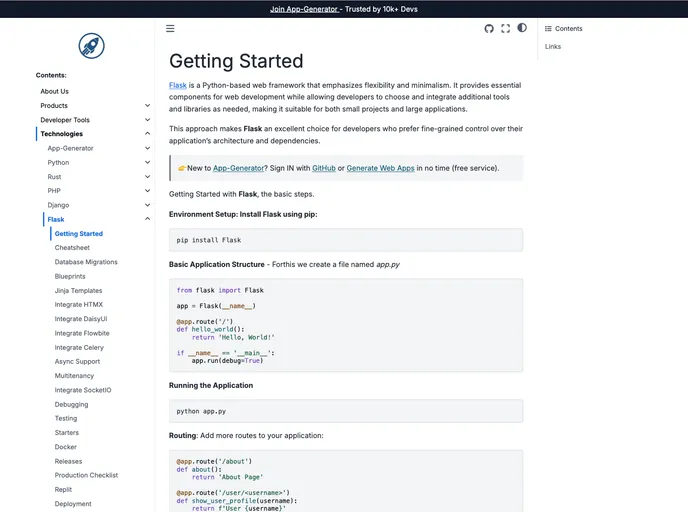Collapse the Flask submenu chevron

(147, 219)
